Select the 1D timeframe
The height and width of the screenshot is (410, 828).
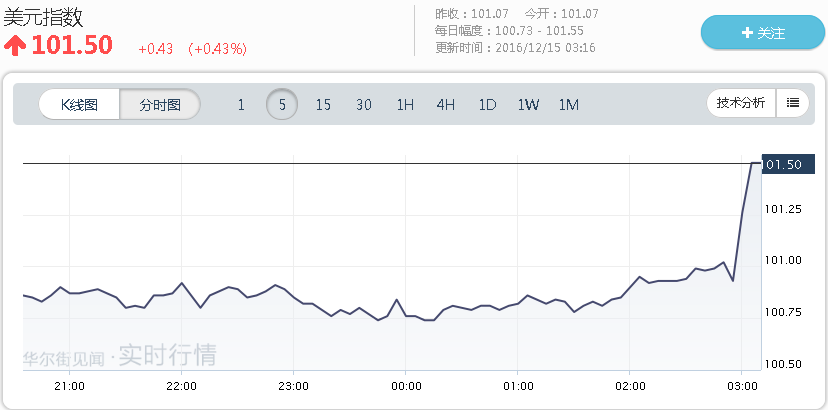click(x=487, y=104)
